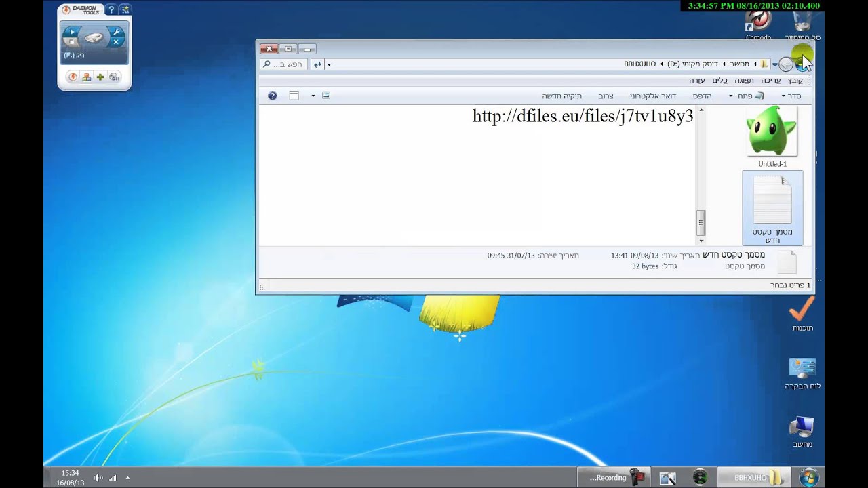
Task: Open the סדר (Organize) dropdown
Action: (x=791, y=96)
